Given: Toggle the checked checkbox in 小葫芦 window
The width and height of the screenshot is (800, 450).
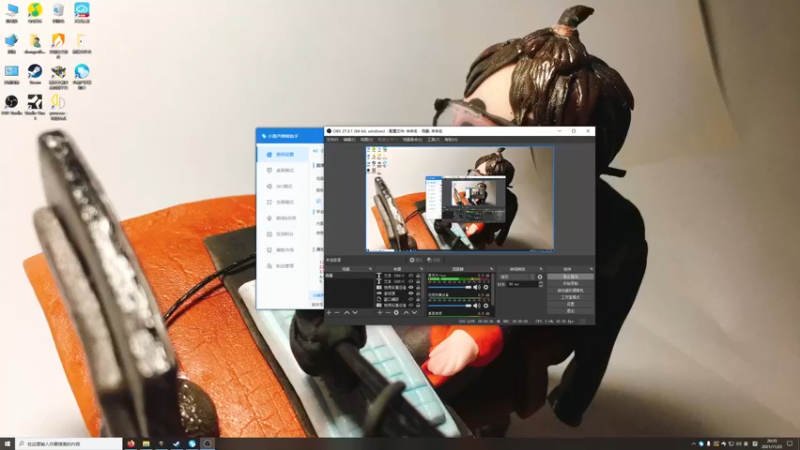Looking at the screenshot, I should (318, 201).
